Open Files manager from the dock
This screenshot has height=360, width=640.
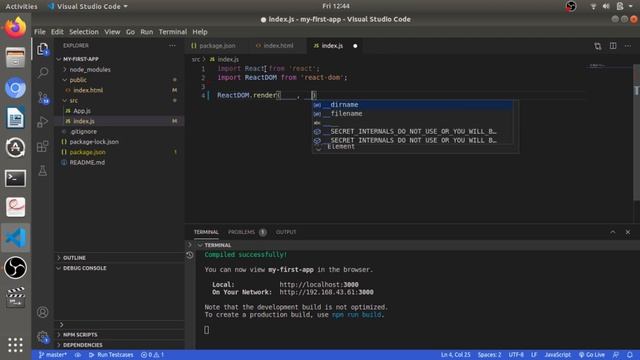(16, 58)
